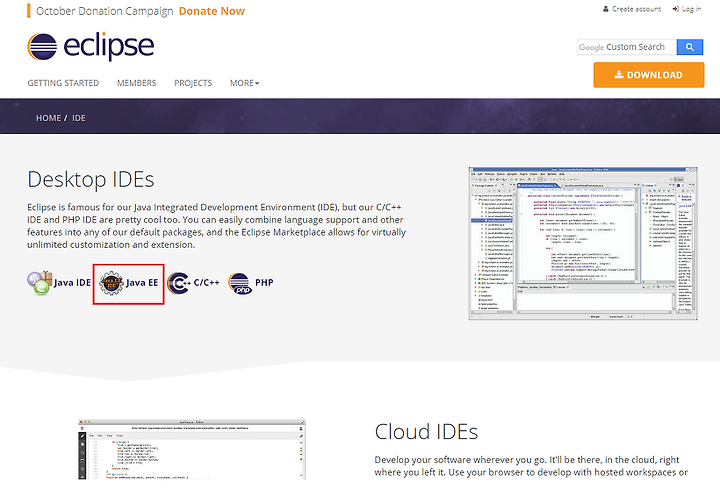The height and width of the screenshot is (489, 720).
Task: Click the blue search magnifier button
Action: 690,47
